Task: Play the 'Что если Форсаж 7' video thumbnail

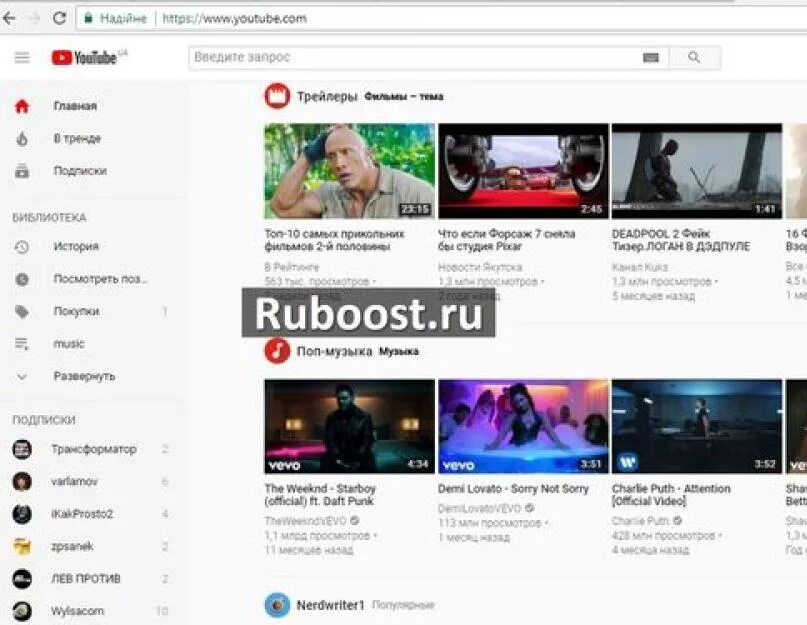Action: tap(523, 171)
